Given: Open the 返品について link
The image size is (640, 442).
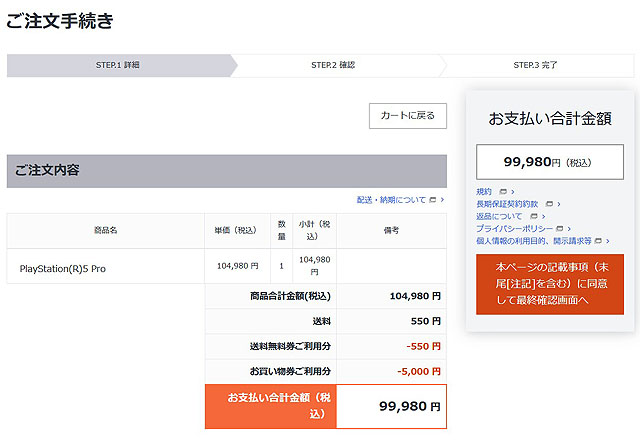Looking at the screenshot, I should (x=499, y=216).
